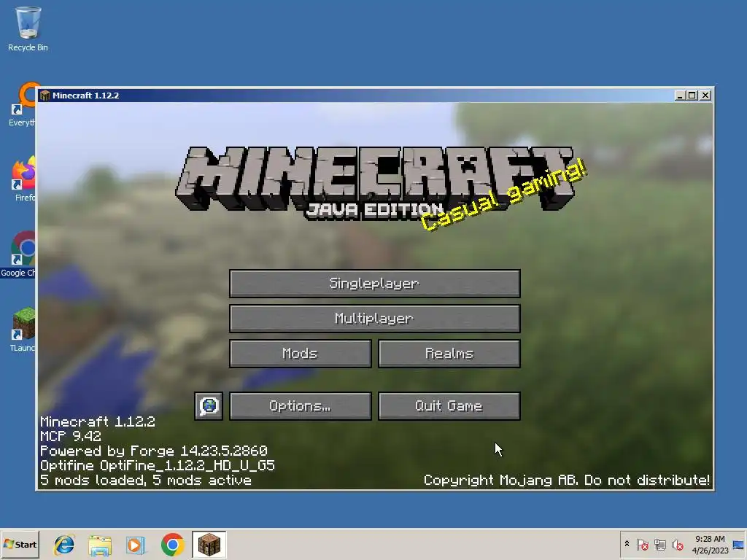Open Windows Media Player from taskbar
This screenshot has width=747, height=560.
[x=136, y=545]
